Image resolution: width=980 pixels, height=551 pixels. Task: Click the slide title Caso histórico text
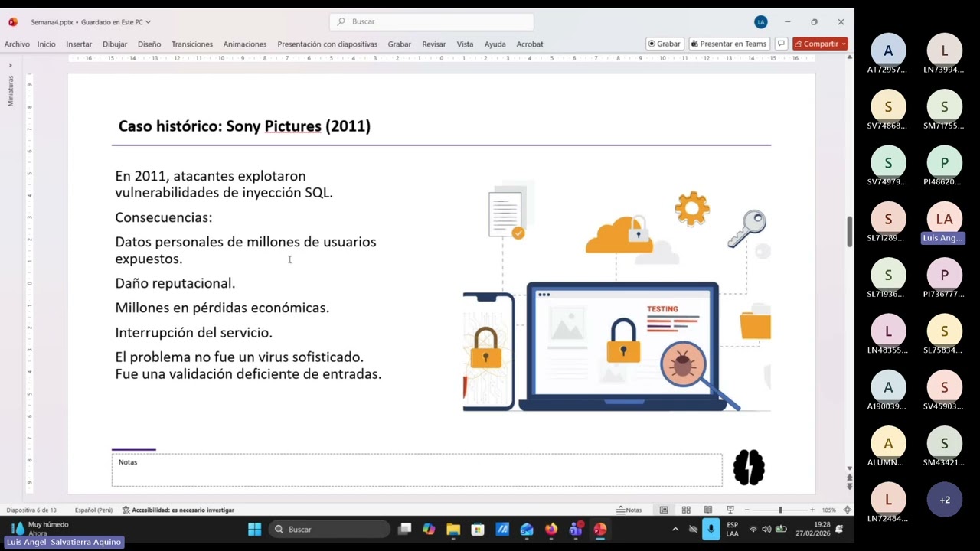[244, 126]
